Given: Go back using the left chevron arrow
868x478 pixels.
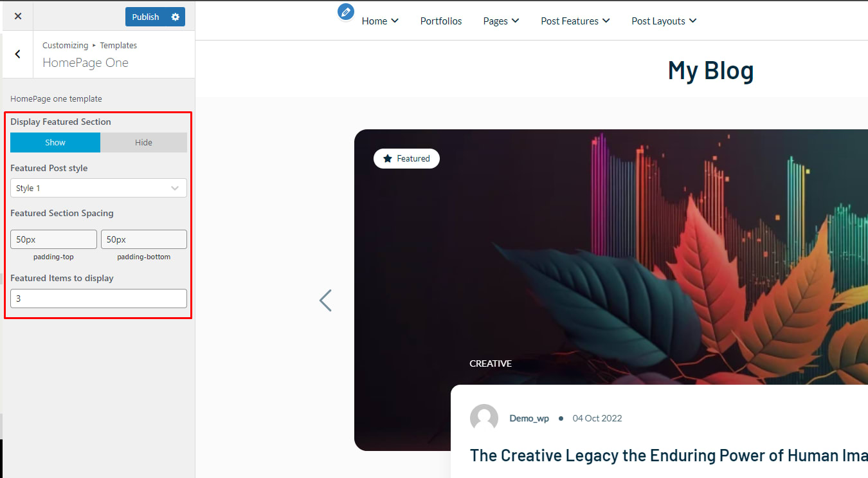Looking at the screenshot, I should tap(17, 55).
